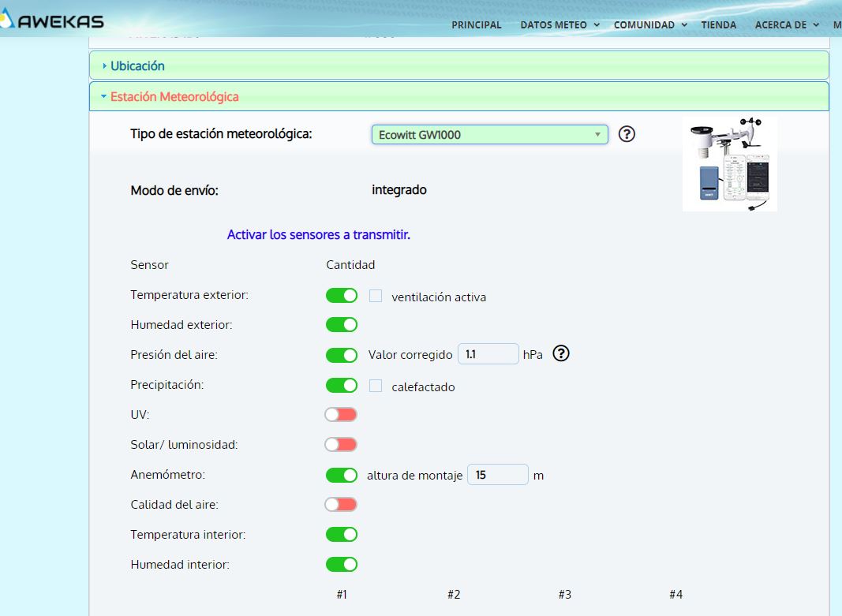The height and width of the screenshot is (616, 842).
Task: Disable the Presión del aire switch
Action: coord(342,355)
